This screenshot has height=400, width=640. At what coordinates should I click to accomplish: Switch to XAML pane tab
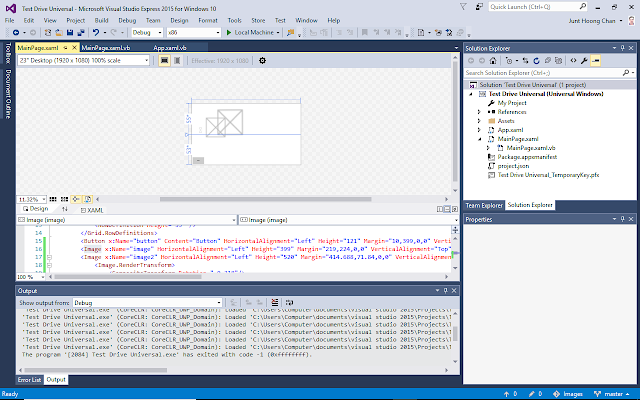point(92,210)
